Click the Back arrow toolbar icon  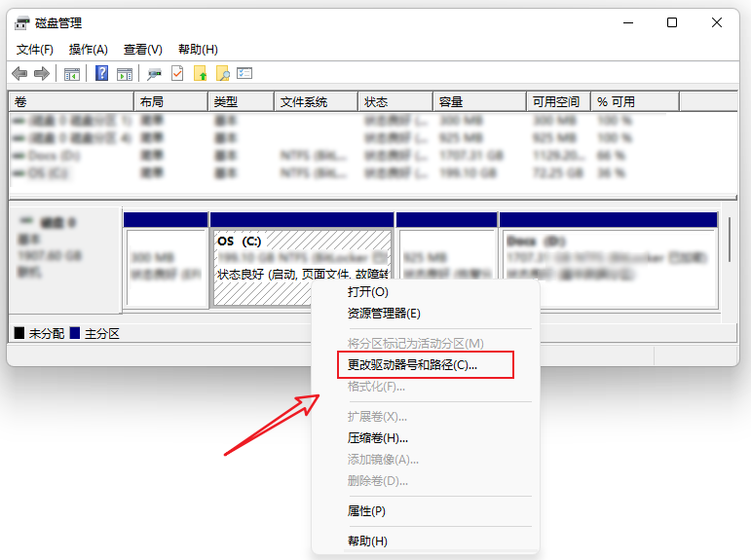(x=19, y=74)
